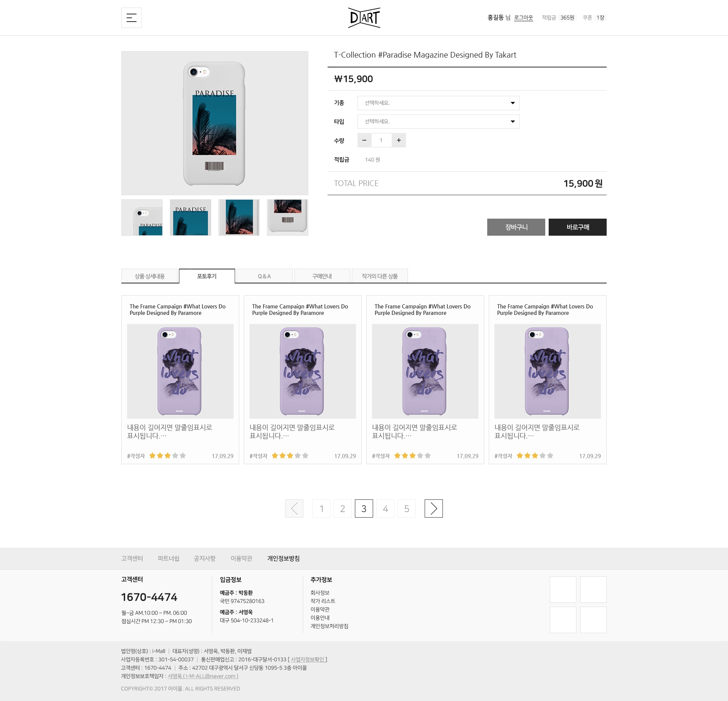728x701 pixels.
Task: Open the hamburger menu icon
Action: pos(131,18)
